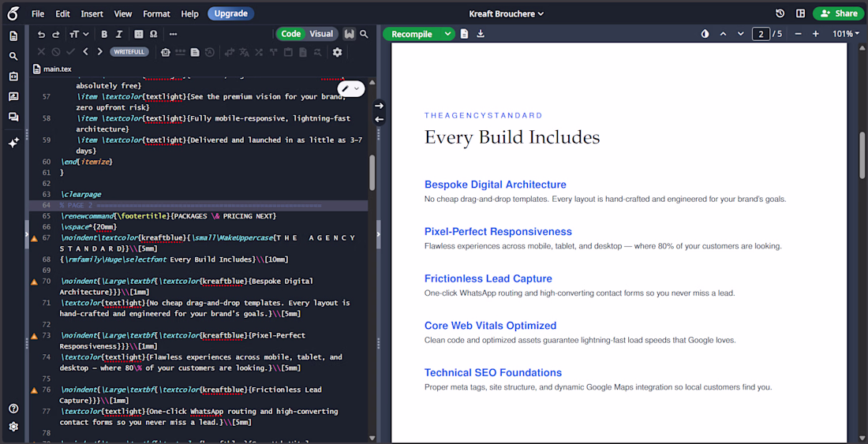Open the file tree panel in sidebar
The image size is (868, 444).
14,36
